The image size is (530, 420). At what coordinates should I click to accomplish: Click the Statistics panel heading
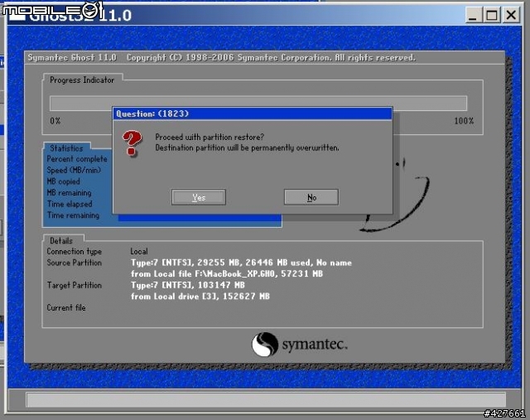[66, 148]
